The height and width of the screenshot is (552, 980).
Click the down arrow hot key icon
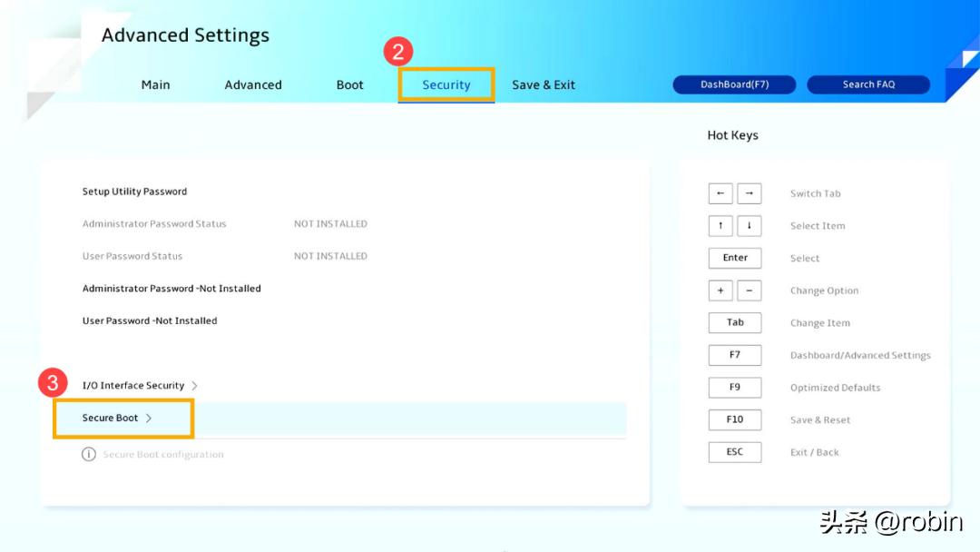coord(749,226)
